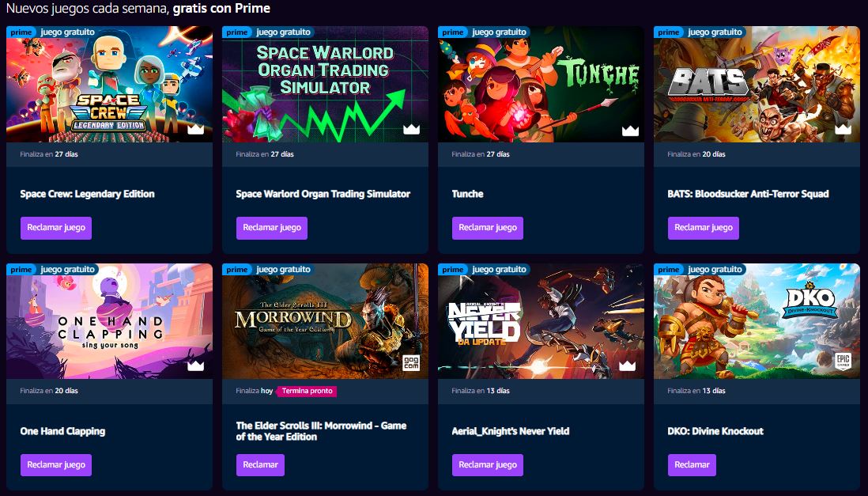Open the DKO Divine Knockout cover image
Screen dimensions: 868x496
[757, 321]
